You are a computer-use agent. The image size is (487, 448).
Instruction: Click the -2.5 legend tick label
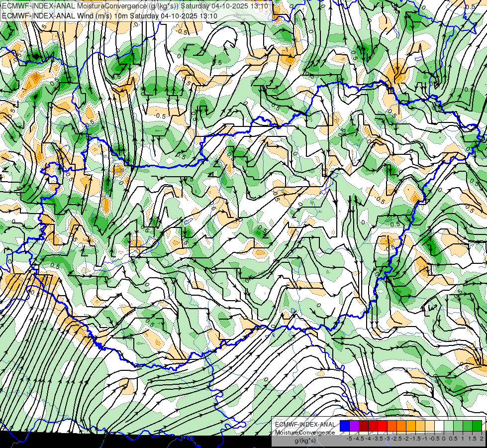[396, 439]
